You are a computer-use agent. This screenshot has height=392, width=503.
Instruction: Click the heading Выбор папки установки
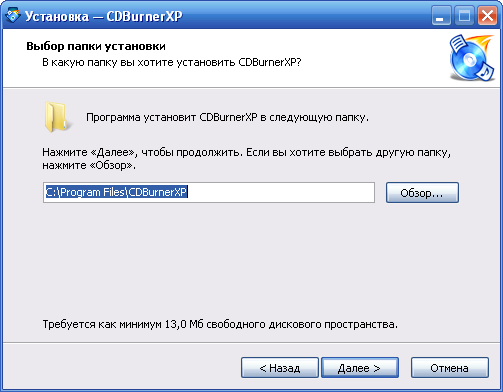pyautogui.click(x=96, y=46)
